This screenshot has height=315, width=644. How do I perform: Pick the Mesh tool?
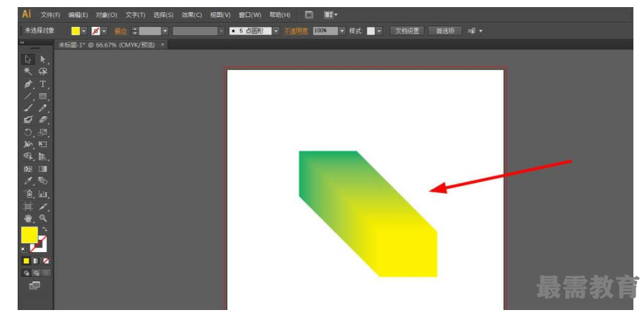click(28, 168)
